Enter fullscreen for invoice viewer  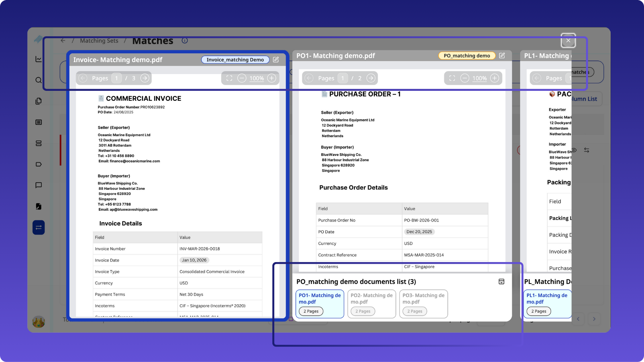229,78
